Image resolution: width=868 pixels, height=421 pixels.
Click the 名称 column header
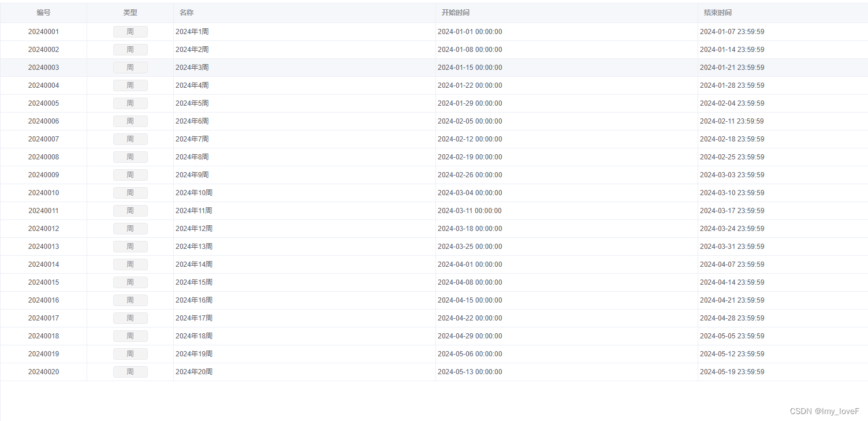(187, 13)
